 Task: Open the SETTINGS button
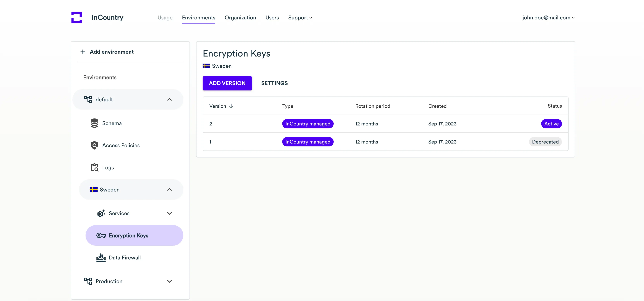274,83
